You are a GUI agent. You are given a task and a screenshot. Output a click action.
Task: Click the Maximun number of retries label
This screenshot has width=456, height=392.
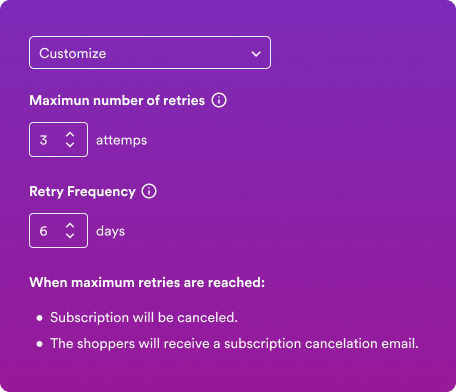point(117,100)
